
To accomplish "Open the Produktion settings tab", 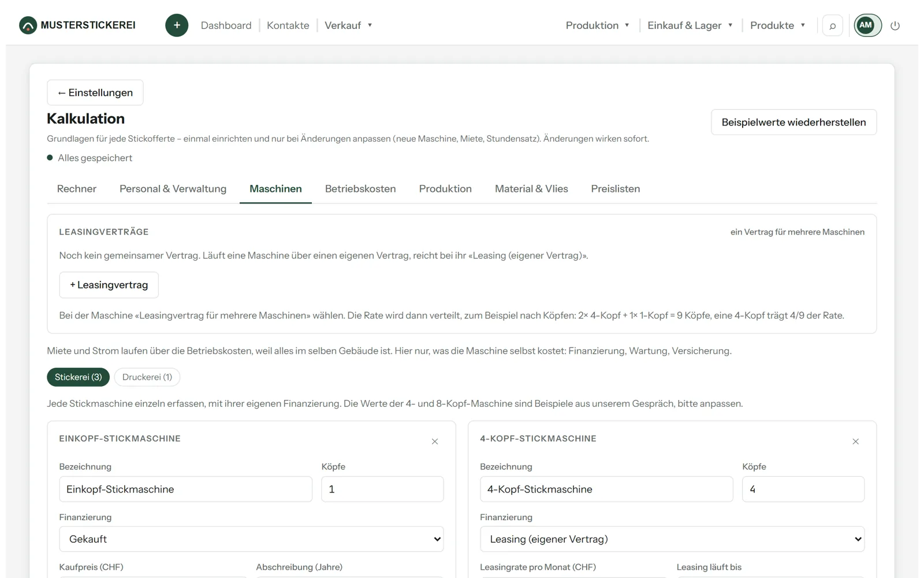I will tap(445, 188).
